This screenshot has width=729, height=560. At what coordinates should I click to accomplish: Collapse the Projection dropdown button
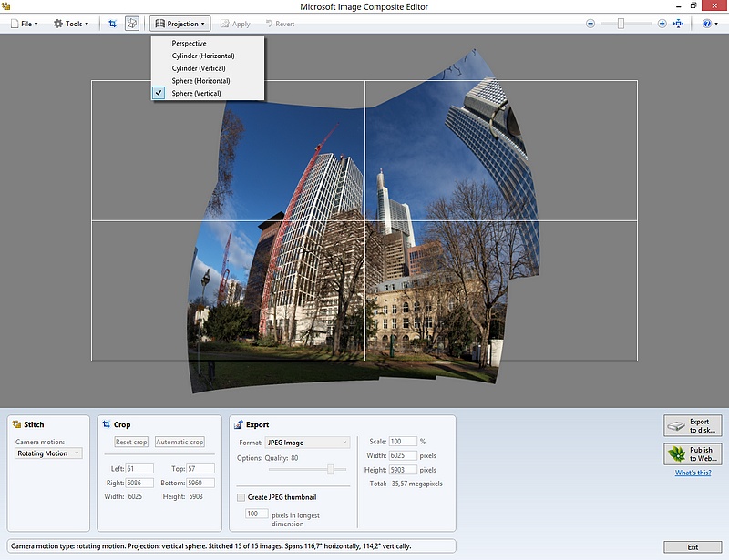tap(180, 24)
